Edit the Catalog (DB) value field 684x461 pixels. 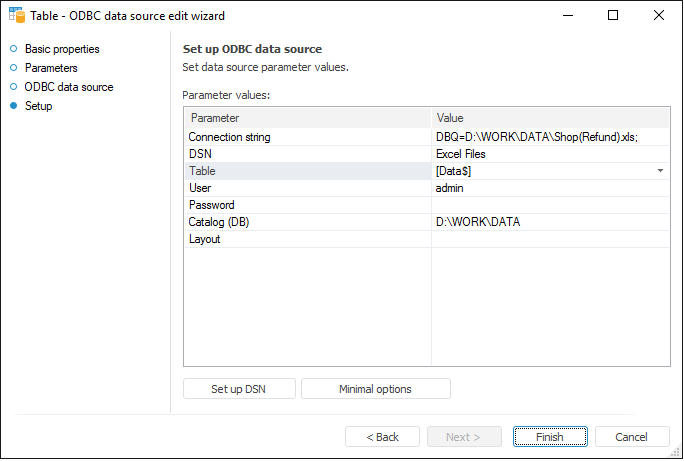point(550,222)
